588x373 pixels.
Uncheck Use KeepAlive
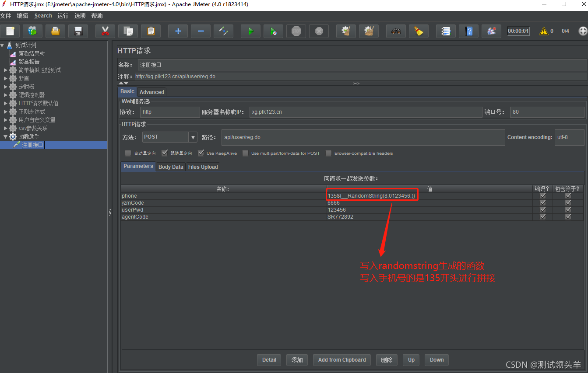(x=201, y=153)
